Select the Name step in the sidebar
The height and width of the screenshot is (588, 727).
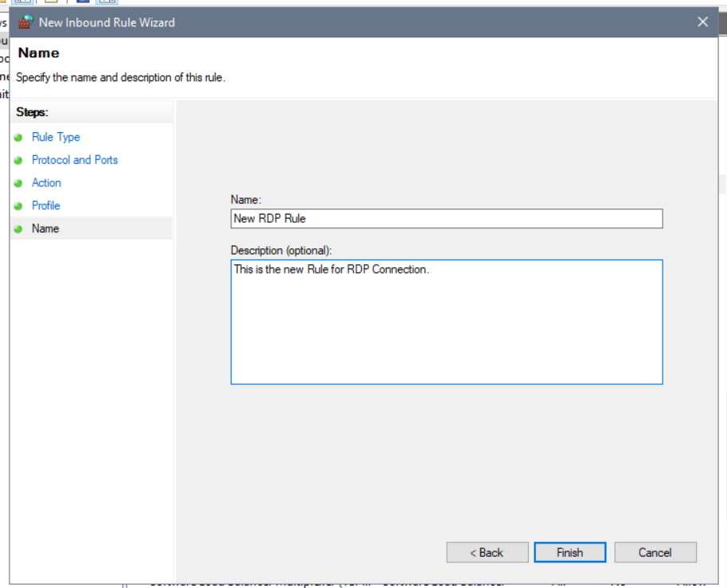pyautogui.click(x=45, y=228)
